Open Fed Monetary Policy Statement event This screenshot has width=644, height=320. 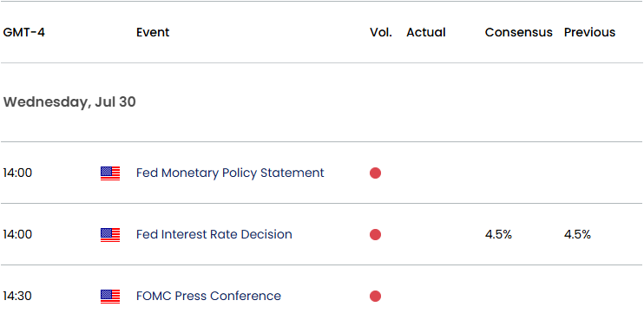pyautogui.click(x=230, y=173)
